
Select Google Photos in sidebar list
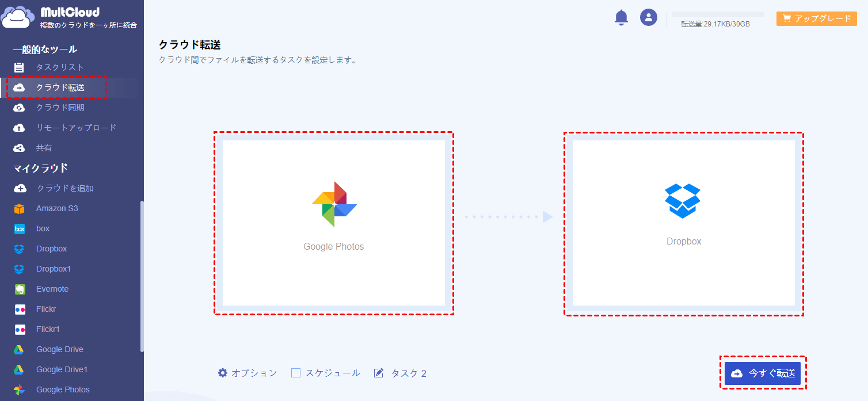(63, 389)
